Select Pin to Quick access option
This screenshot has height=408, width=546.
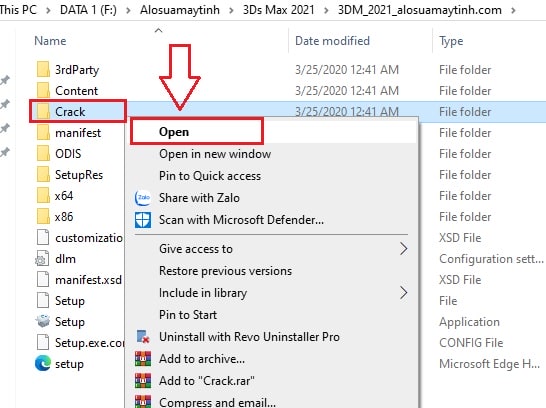click(x=210, y=176)
